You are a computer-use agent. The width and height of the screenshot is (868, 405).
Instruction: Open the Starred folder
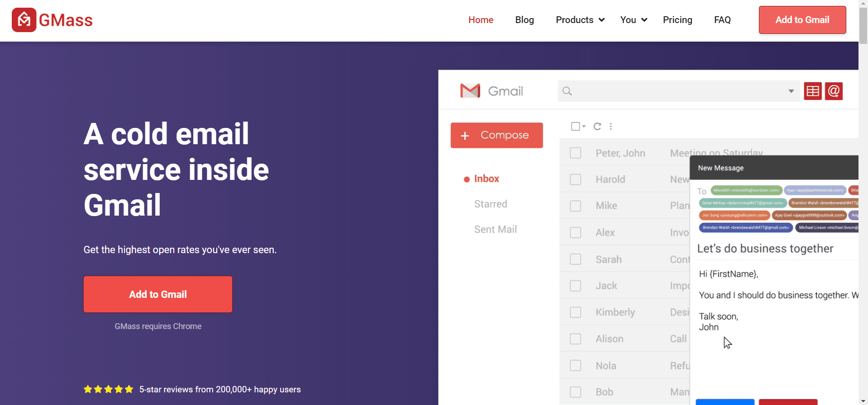tap(491, 204)
